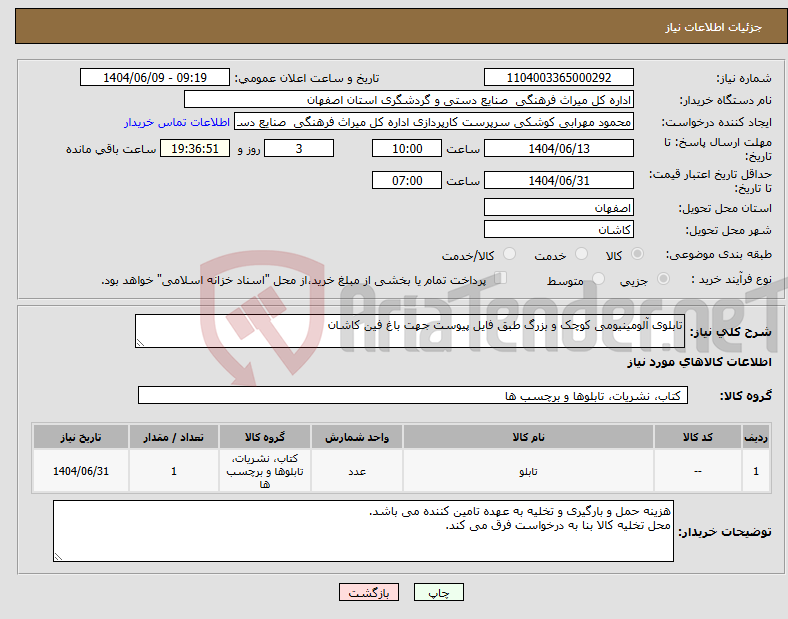
Task: Click the نام کالا column header
Action: [x=528, y=437]
